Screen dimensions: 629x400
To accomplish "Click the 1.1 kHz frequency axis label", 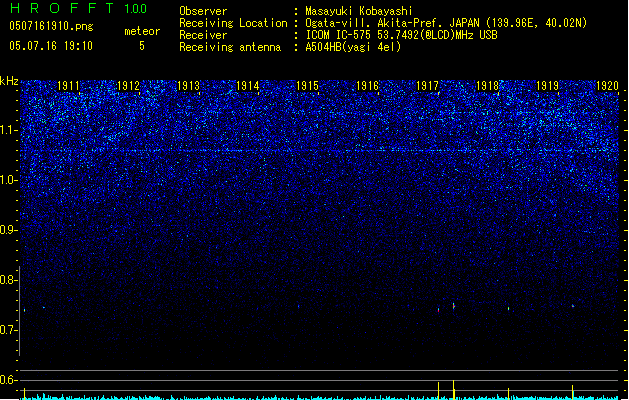I will coord(8,130).
